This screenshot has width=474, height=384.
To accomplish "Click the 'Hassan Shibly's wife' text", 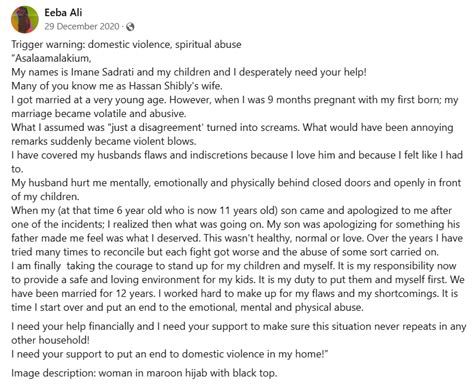I will tap(176, 86).
